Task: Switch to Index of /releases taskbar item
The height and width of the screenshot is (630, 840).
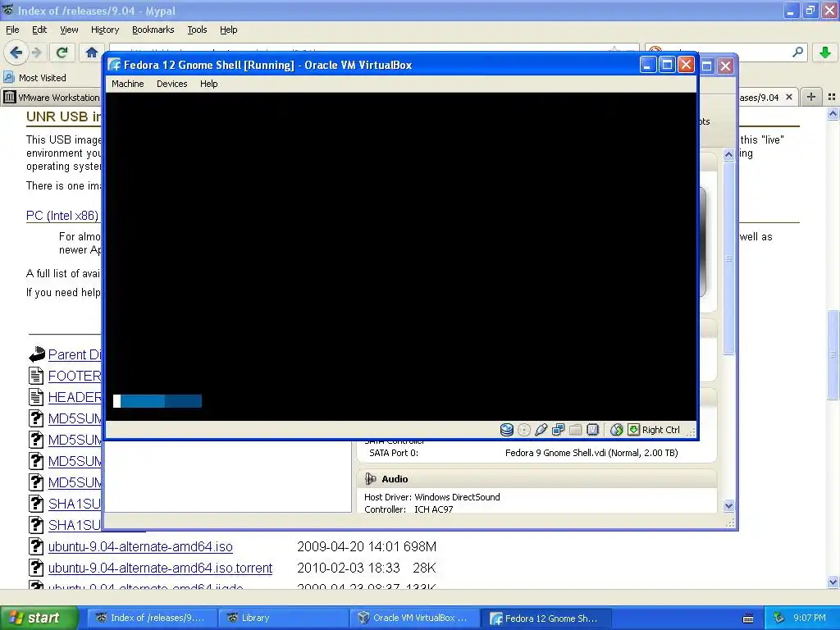Action: pyautogui.click(x=152, y=618)
